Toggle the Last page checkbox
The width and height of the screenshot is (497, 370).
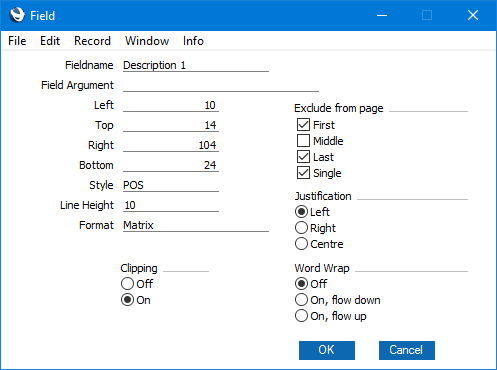(x=303, y=157)
